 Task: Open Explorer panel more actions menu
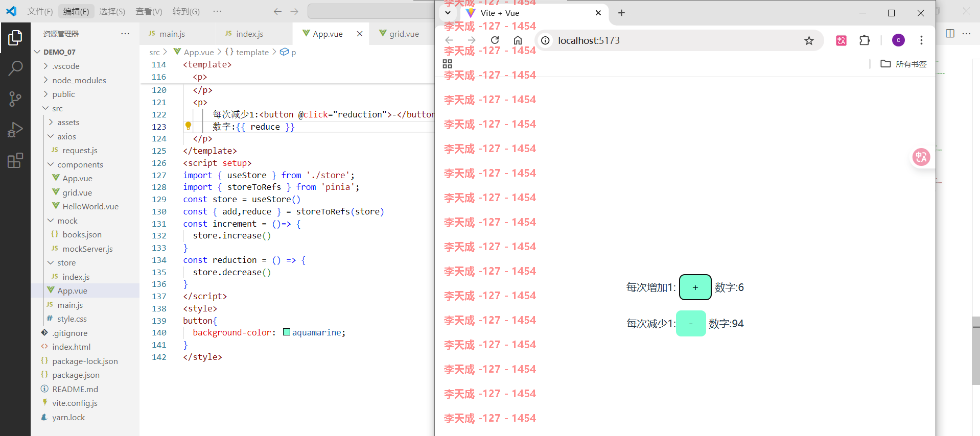coord(125,34)
